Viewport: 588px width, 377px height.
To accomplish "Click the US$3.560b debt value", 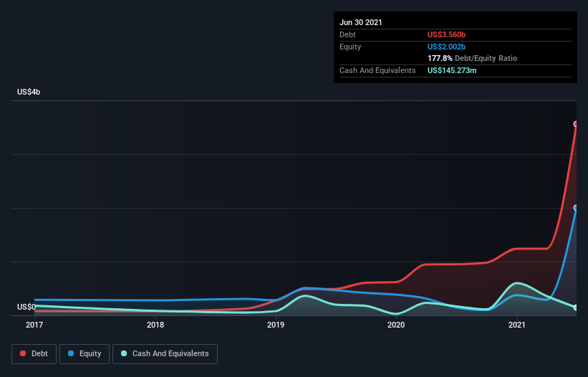I will coord(446,34).
